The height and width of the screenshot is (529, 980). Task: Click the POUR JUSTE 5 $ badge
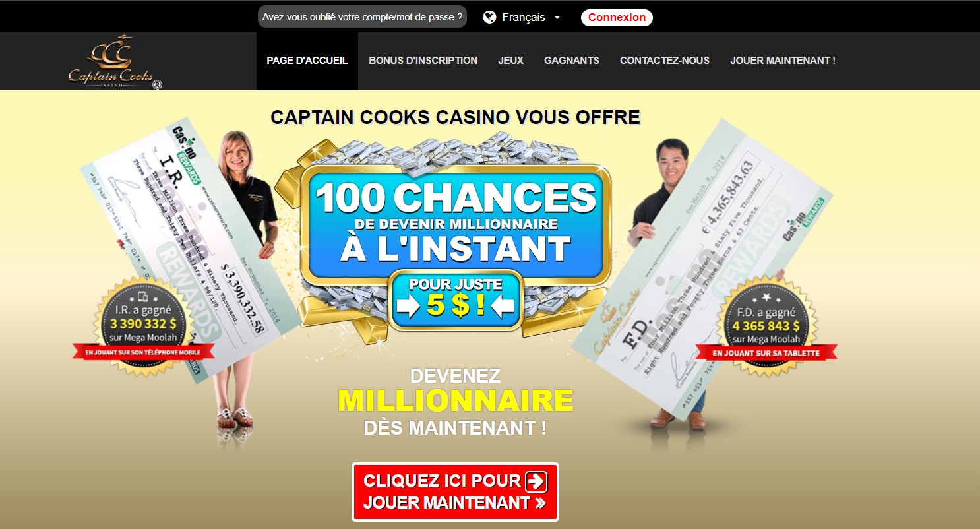pyautogui.click(x=456, y=300)
